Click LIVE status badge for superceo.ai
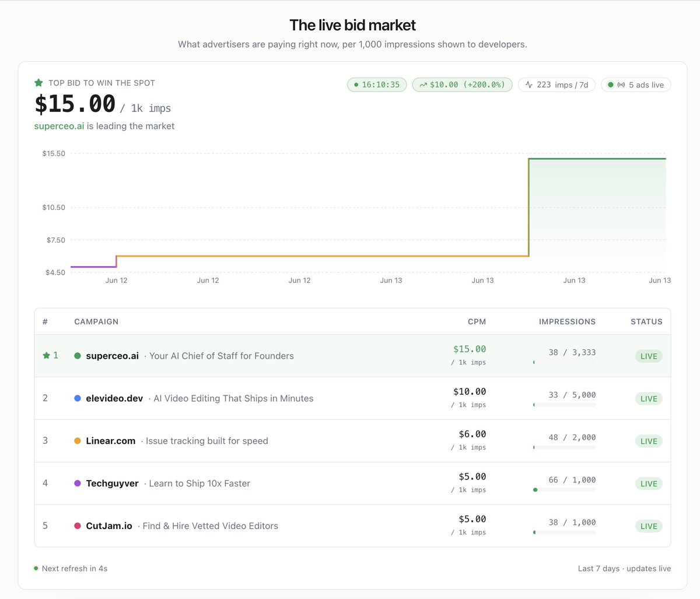This screenshot has width=700, height=599. tap(649, 356)
